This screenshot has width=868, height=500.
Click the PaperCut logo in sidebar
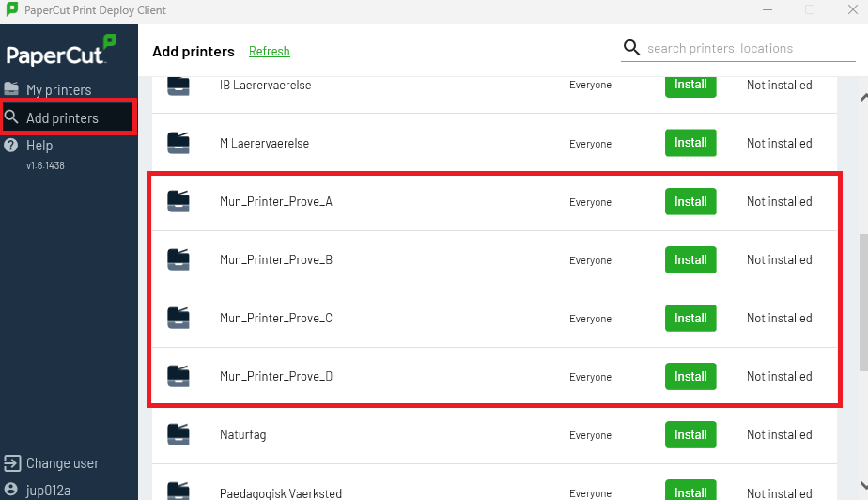pos(60,51)
